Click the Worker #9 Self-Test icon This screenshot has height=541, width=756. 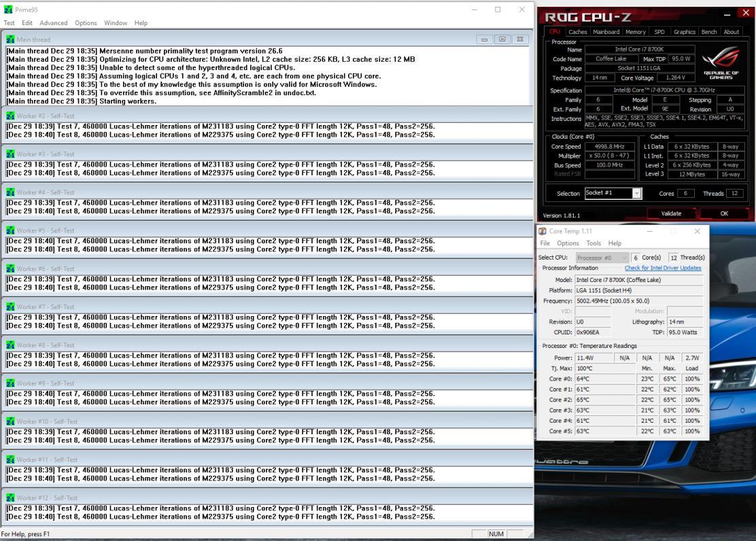10,383
